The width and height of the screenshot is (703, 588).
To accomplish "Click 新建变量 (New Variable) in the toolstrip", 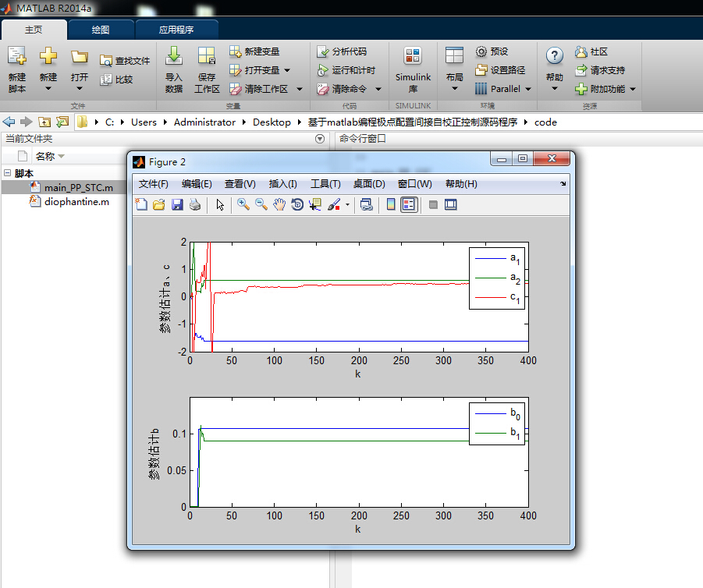I will point(254,51).
